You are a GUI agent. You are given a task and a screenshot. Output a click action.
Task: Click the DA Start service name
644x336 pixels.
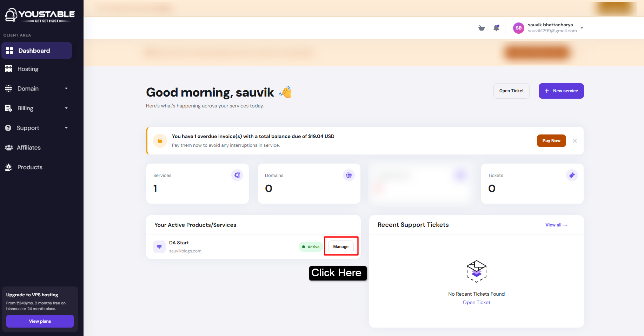pos(179,243)
